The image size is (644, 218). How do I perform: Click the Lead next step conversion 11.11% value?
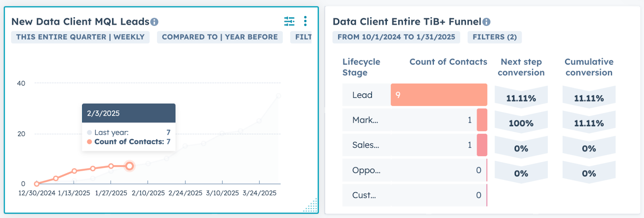tap(521, 98)
